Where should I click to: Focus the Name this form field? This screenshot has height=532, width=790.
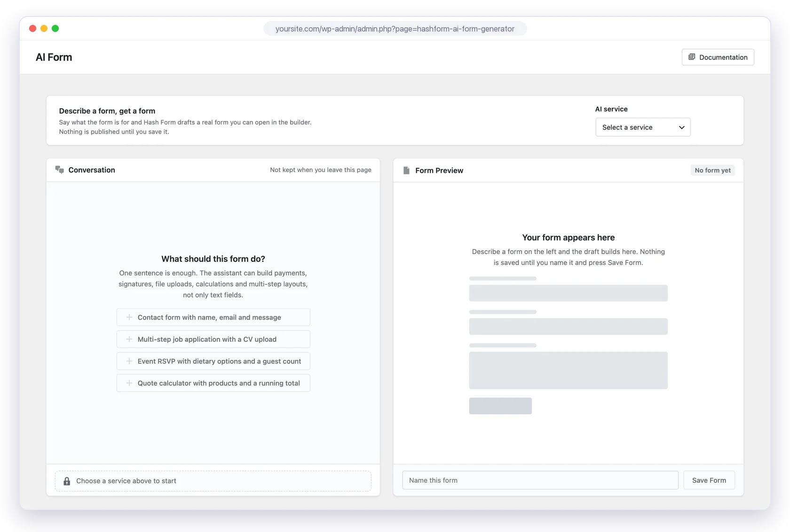pyautogui.click(x=540, y=480)
